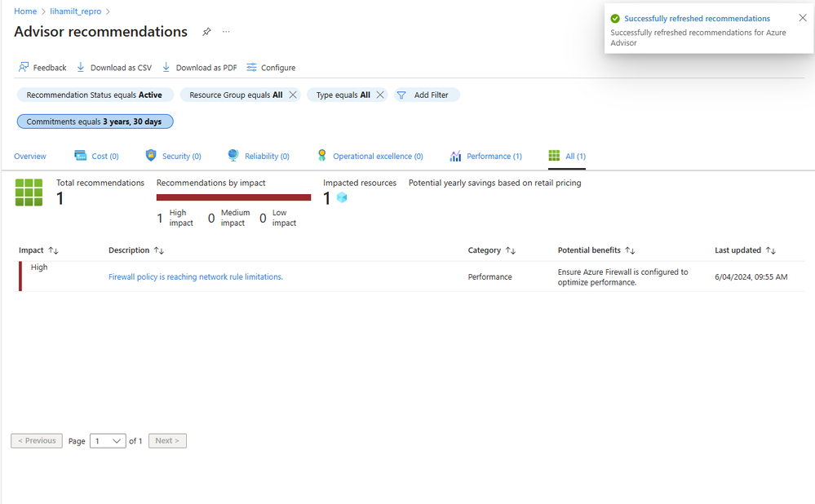The width and height of the screenshot is (815, 504).
Task: Click the High impact label in the row
Action: (39, 267)
